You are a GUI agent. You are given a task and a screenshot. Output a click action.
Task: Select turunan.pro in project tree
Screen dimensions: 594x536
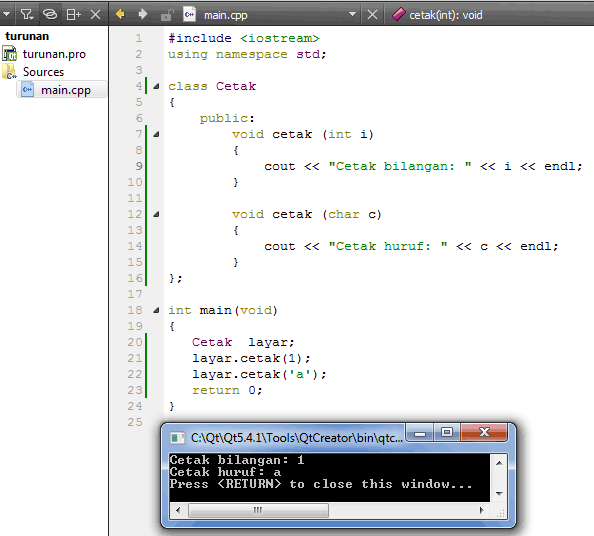point(54,54)
